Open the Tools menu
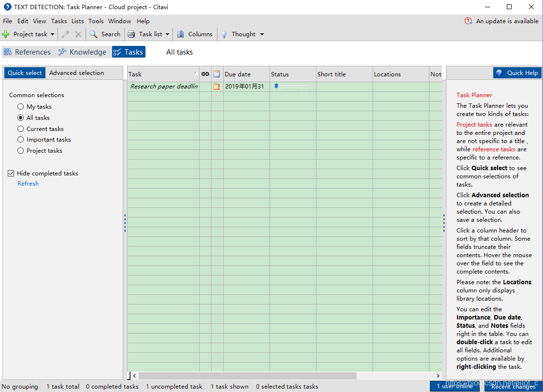The height and width of the screenshot is (392, 543). (96, 21)
